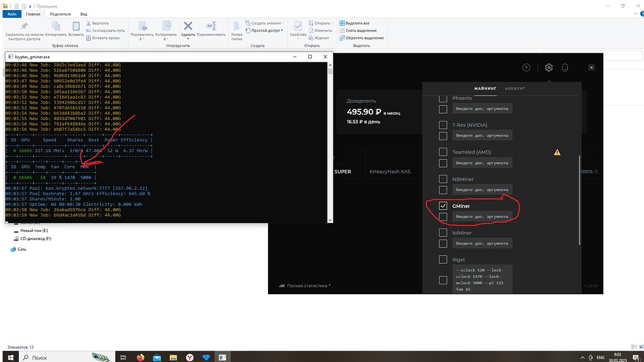Screen dimensions: 644x362
Task: Open the Вид ribbon tab
Action: tap(84, 13)
